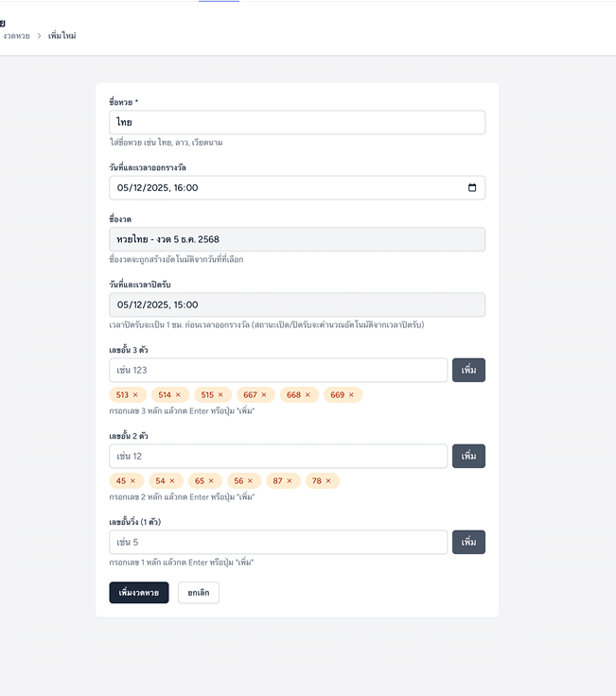Go back via งวดหวย breadcrumb link
Screen dimensions: 616x696
16,35
